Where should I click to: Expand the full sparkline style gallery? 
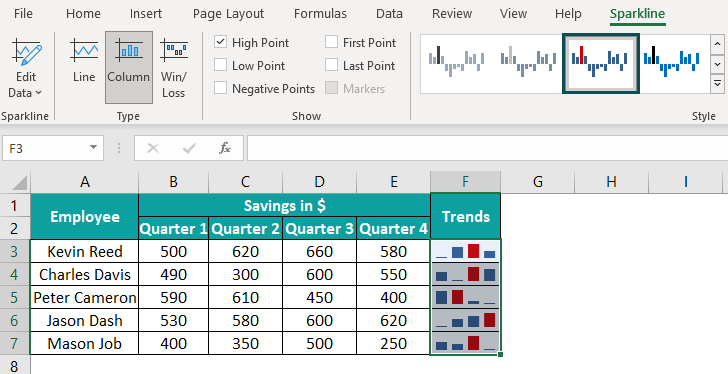coord(717,84)
